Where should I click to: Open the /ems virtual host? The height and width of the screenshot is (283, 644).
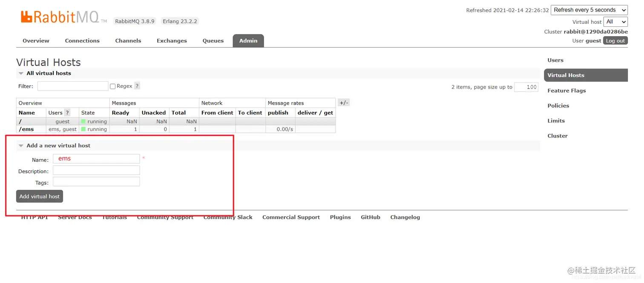[x=26, y=129]
